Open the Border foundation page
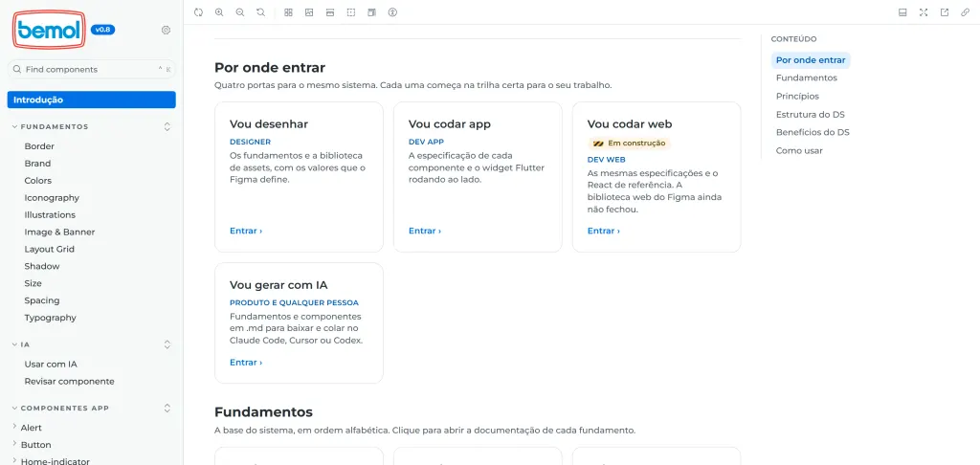 (39, 146)
